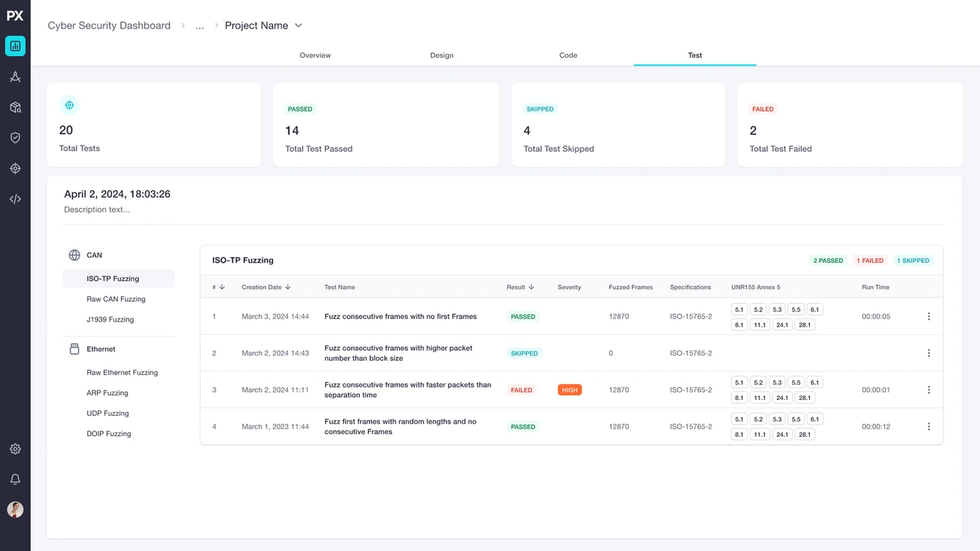Select ISO-TP Fuzzing in CAN list
This screenshot has width=980, height=551.
[118, 278]
